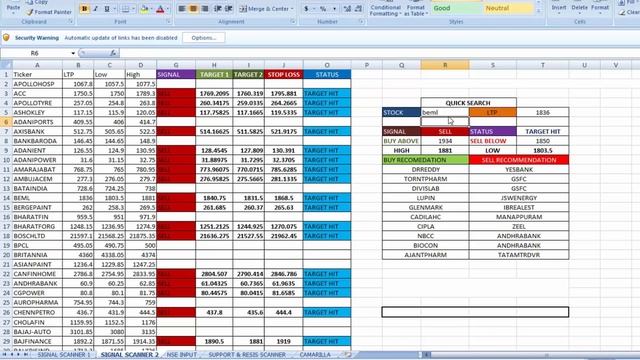
Task: Click the Insert Worksheet icon after CAMARILLA
Action: click(348, 355)
